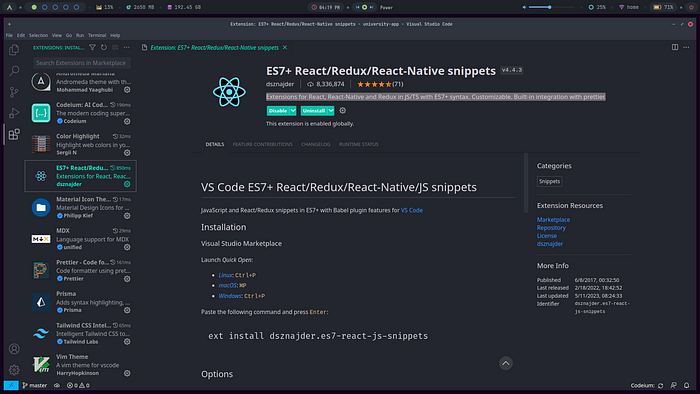700x394 pixels.
Task: Open the File menu
Action: pyautogui.click(x=9, y=35)
